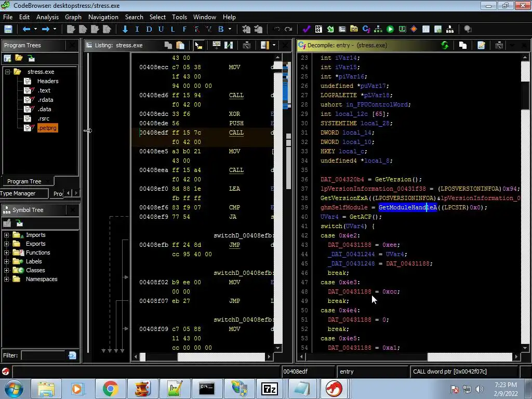Open Chrome from the taskbar

[x=110, y=389]
